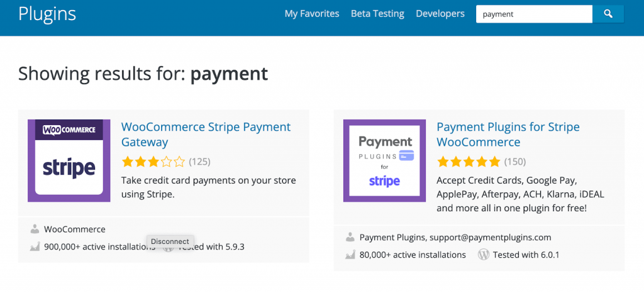Click the magnifying glass search button
This screenshot has height=293, width=644.
click(x=608, y=14)
